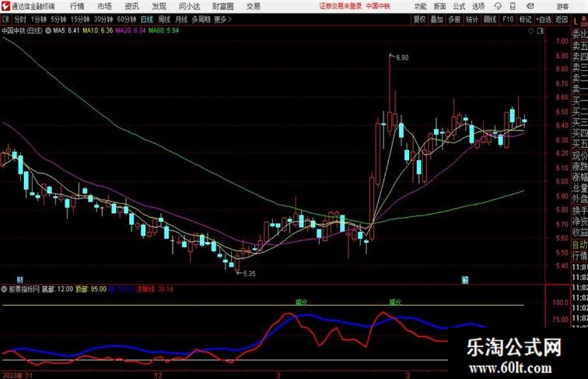
Task: Open F10 company info
Action: (x=508, y=19)
